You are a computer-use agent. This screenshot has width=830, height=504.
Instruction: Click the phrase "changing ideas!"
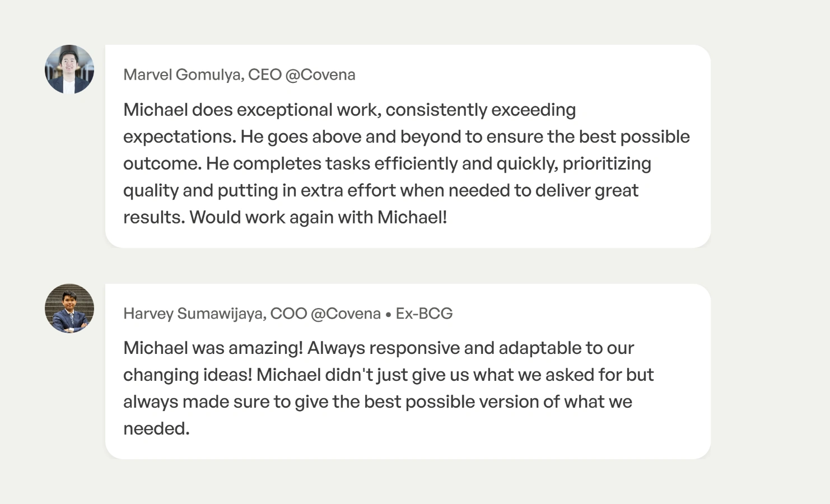tap(188, 375)
